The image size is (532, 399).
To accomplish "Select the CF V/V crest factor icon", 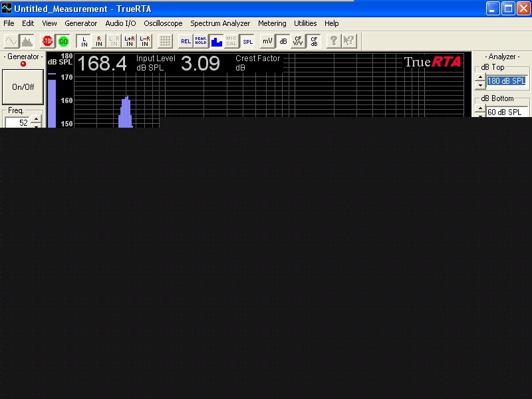I will tap(298, 41).
